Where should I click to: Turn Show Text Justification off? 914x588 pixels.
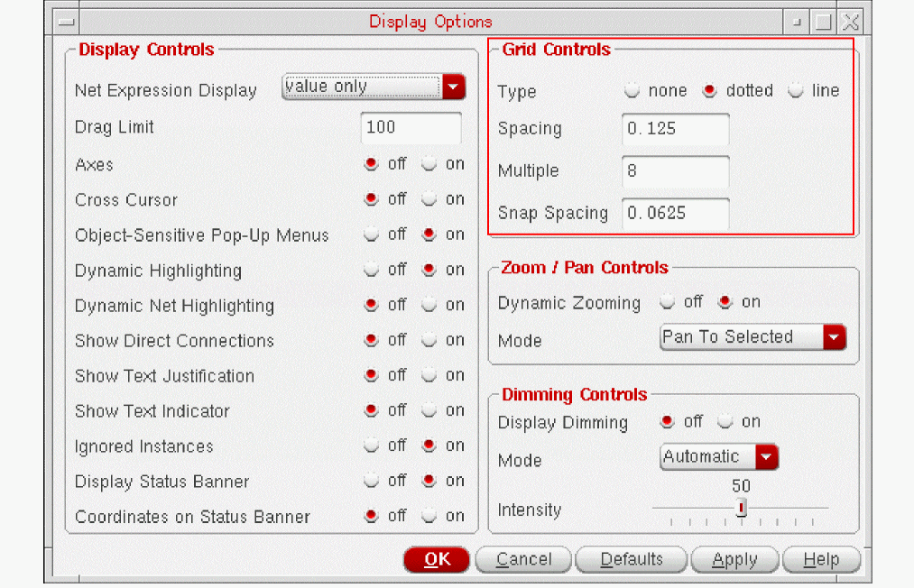[x=371, y=375]
